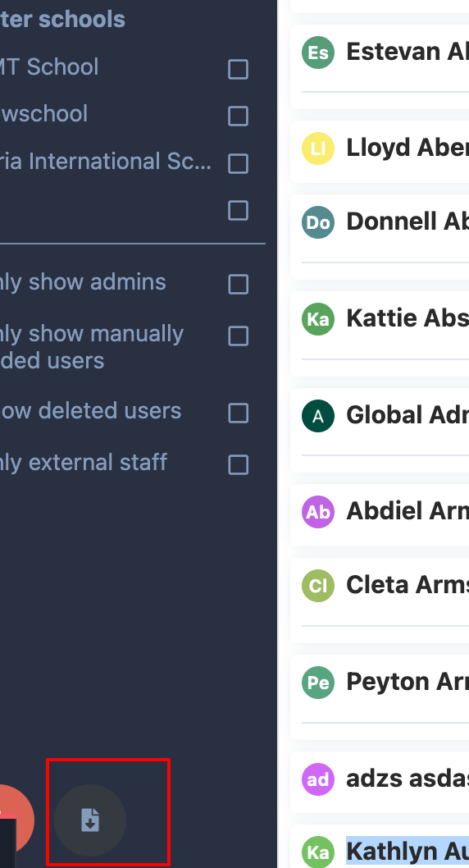Select user Peyton in the list

pos(408,681)
